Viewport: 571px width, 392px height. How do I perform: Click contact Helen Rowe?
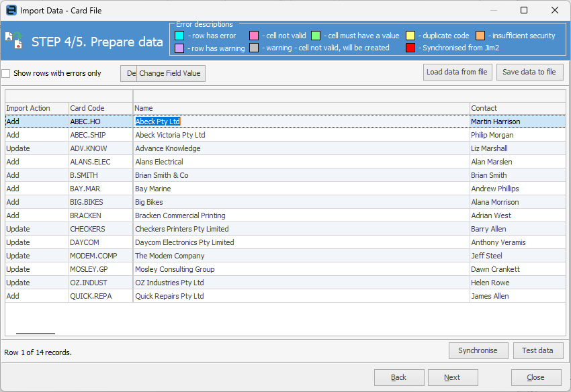(x=518, y=283)
